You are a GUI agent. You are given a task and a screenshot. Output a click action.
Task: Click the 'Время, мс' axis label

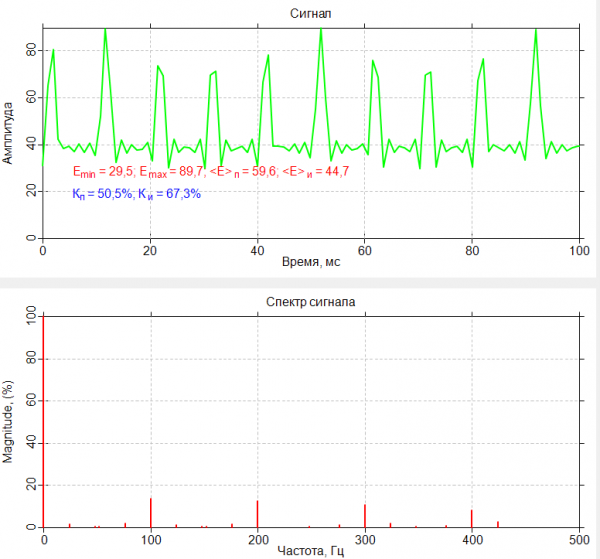coord(311,262)
